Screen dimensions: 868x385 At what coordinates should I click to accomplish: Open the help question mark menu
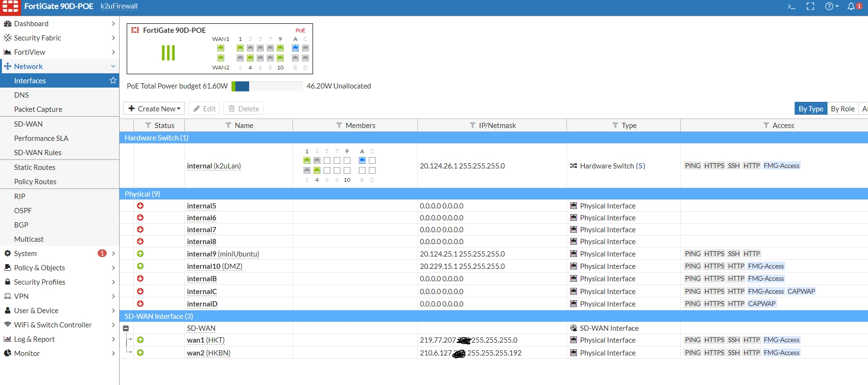[x=831, y=7]
